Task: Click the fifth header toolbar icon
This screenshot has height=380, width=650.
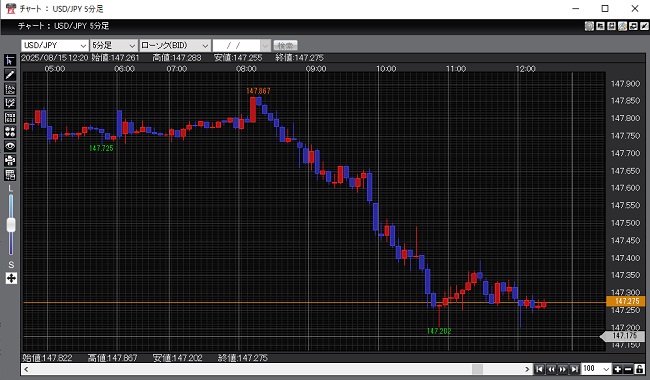Action: pos(633,26)
